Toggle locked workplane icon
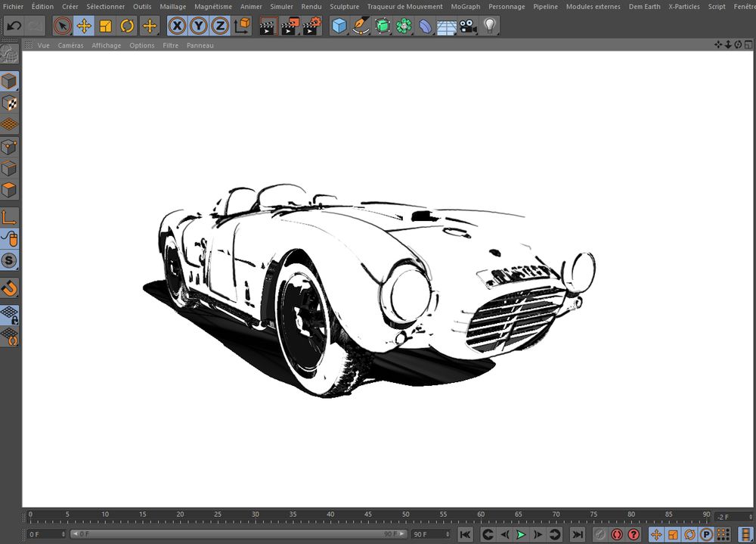Viewport: 756px width, 544px height. coord(9,315)
